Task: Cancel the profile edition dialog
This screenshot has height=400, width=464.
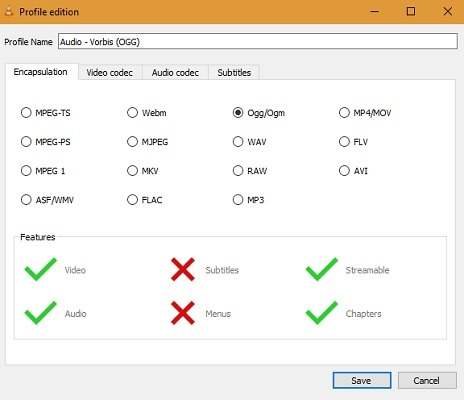Action: click(427, 380)
